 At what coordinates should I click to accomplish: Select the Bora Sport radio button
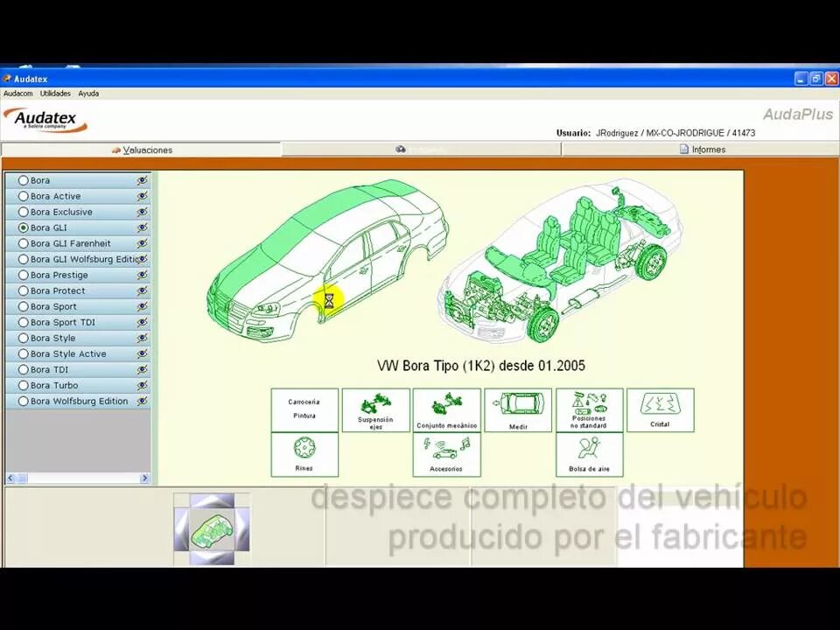(x=23, y=306)
